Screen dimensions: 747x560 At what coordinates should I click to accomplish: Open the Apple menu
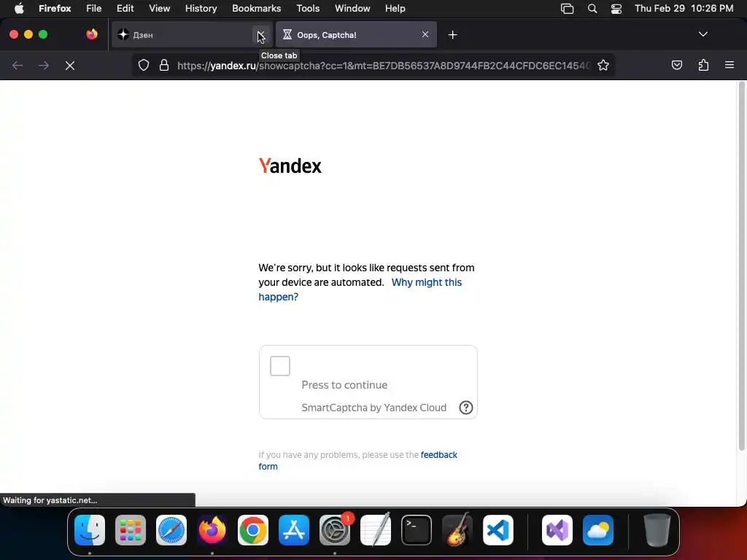19,8
